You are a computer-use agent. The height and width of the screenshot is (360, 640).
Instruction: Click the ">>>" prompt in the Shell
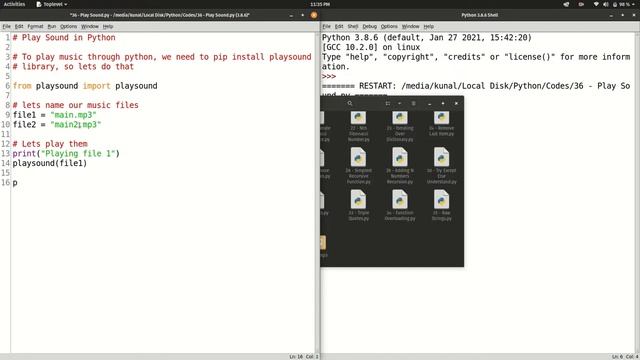pos(329,76)
